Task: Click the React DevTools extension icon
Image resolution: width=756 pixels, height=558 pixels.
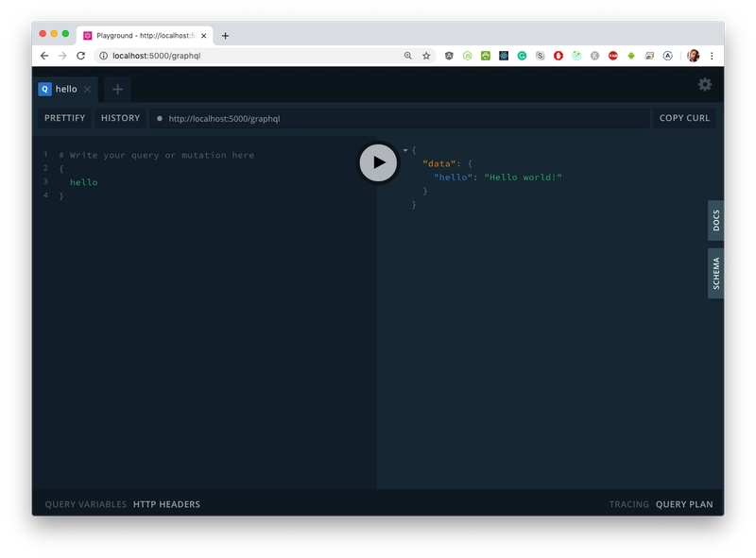Action: coord(504,56)
